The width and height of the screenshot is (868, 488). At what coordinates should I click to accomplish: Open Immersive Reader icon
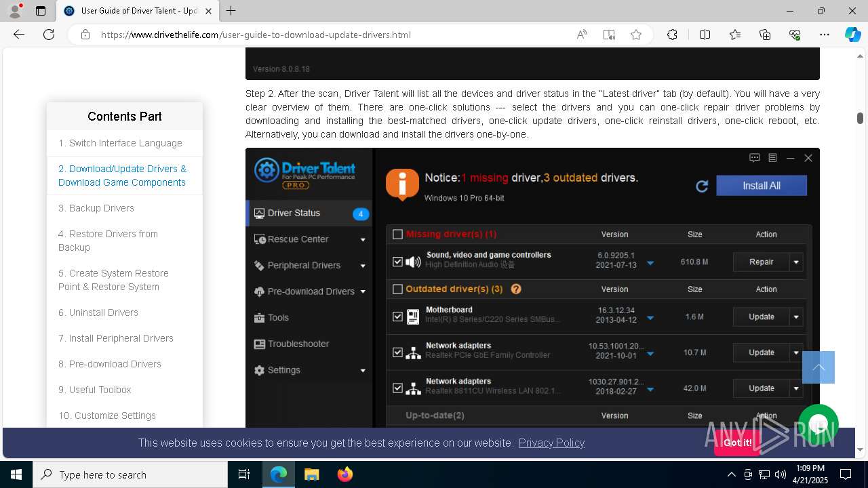[x=609, y=35]
